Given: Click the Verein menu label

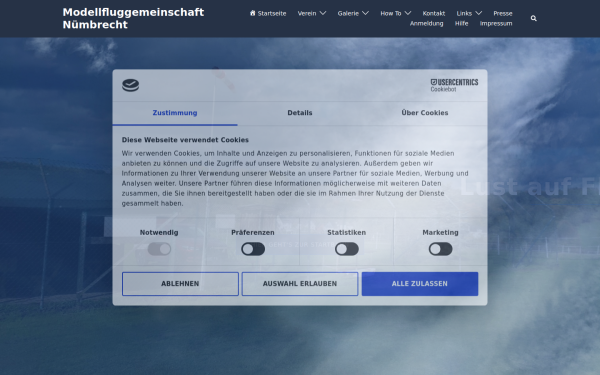Looking at the screenshot, I should point(307,13).
